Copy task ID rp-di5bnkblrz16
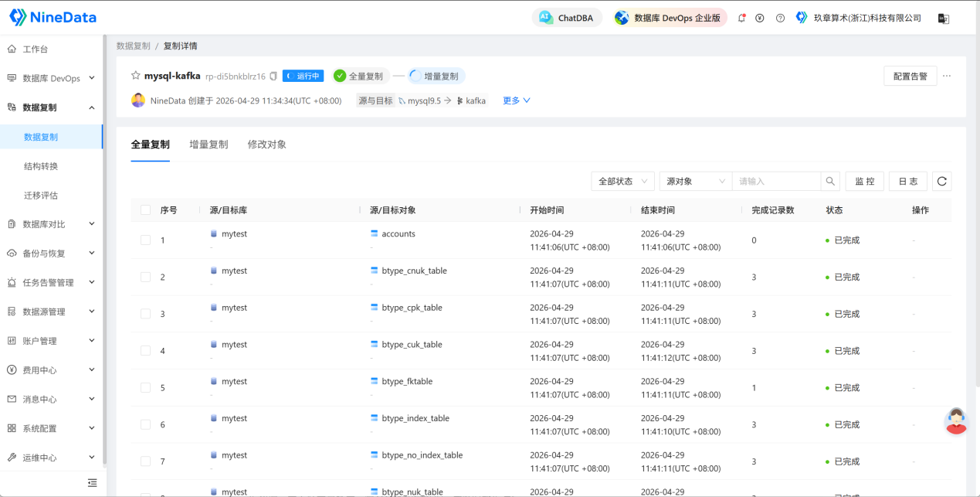980x497 pixels. click(x=273, y=77)
